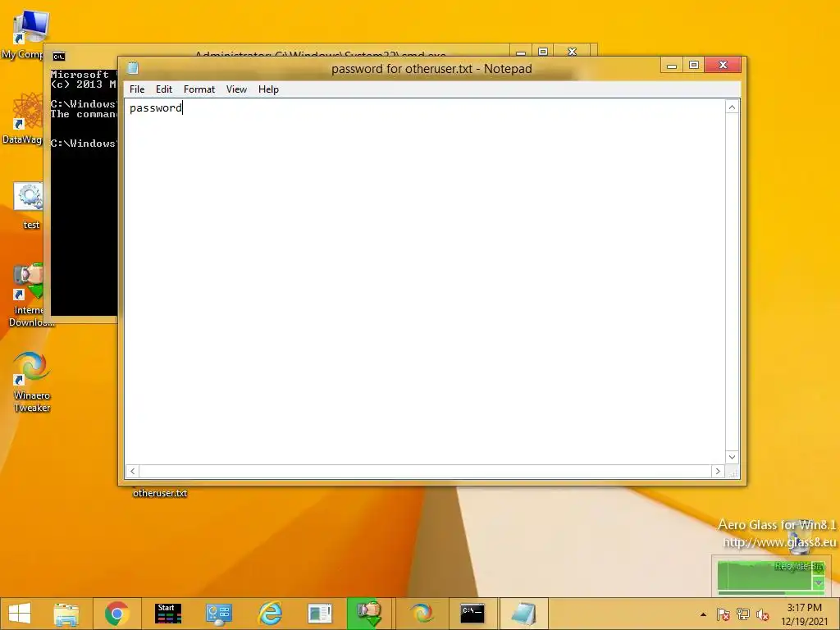This screenshot has height=630, width=840.
Task: Minimize the Command Prompt window
Action: [x=521, y=52]
